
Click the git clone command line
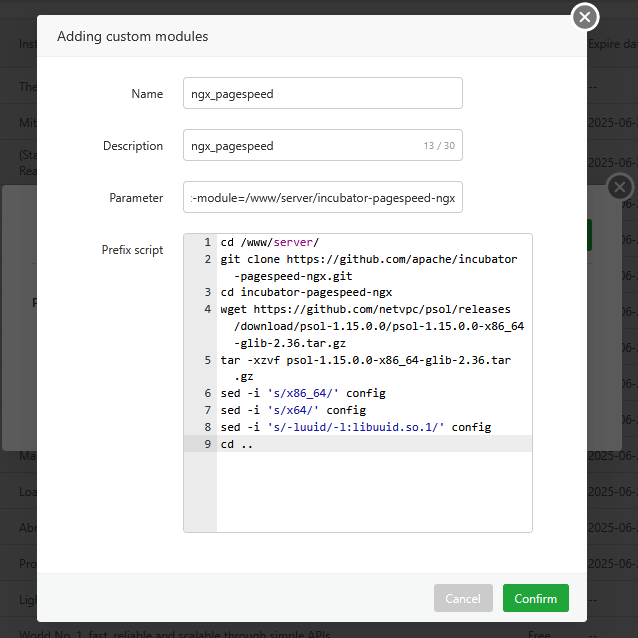(368, 259)
